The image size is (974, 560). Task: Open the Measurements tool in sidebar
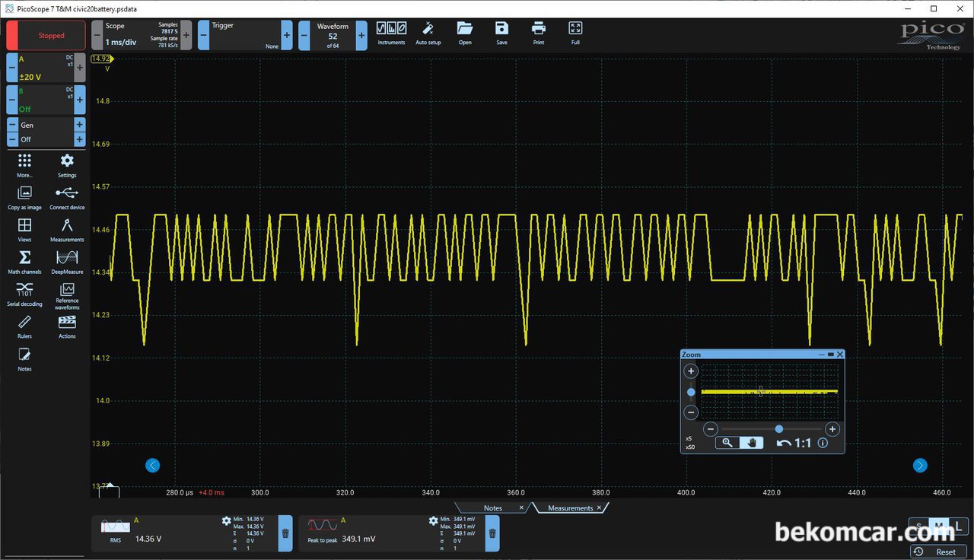[x=67, y=230]
